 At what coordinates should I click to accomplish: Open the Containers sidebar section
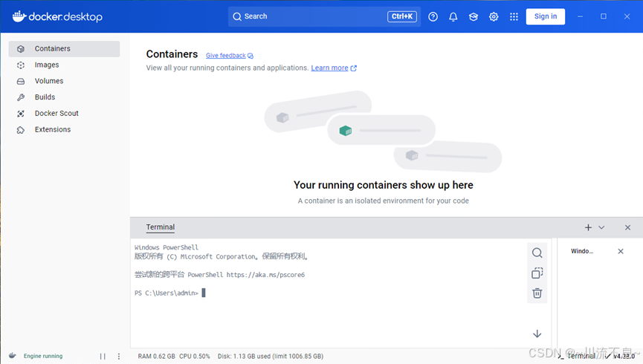[x=64, y=49]
